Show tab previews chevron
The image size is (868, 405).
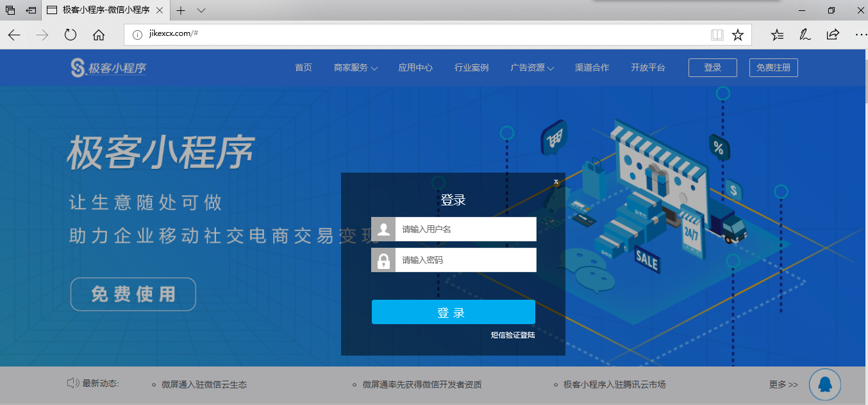201,10
